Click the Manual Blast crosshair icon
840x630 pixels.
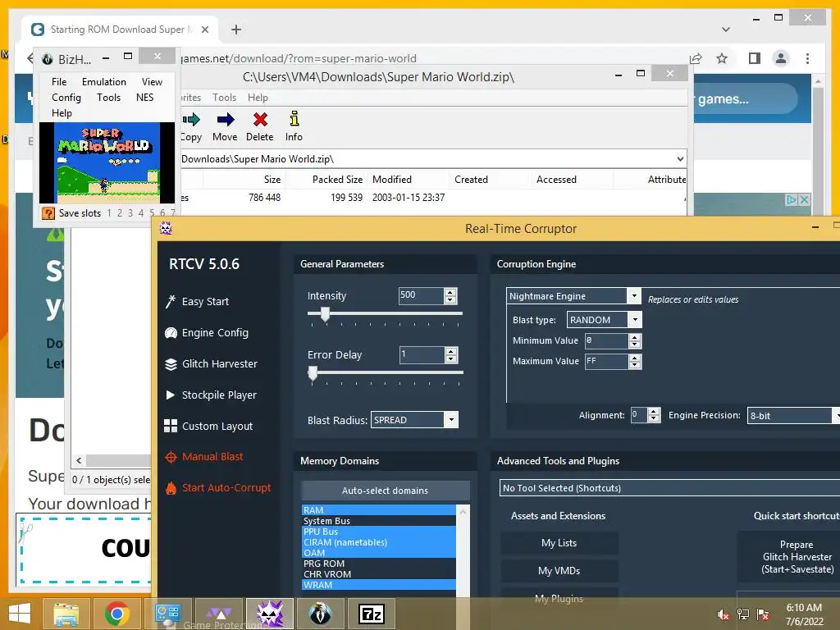(x=171, y=457)
